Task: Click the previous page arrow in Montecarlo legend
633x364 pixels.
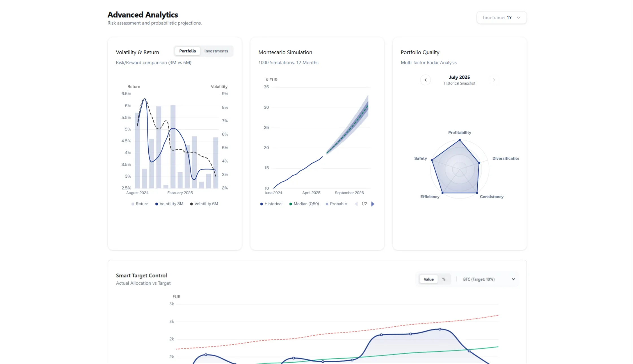Action: [x=356, y=204]
